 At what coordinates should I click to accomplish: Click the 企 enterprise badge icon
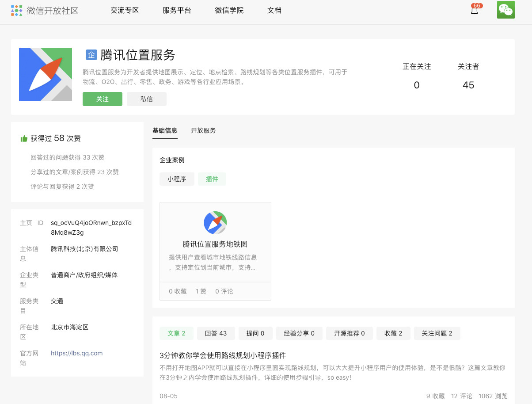[x=91, y=55]
